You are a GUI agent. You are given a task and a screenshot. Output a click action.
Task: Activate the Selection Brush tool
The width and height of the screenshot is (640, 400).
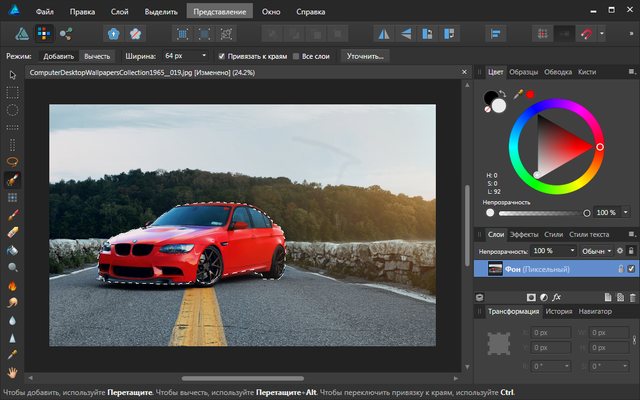click(x=12, y=180)
